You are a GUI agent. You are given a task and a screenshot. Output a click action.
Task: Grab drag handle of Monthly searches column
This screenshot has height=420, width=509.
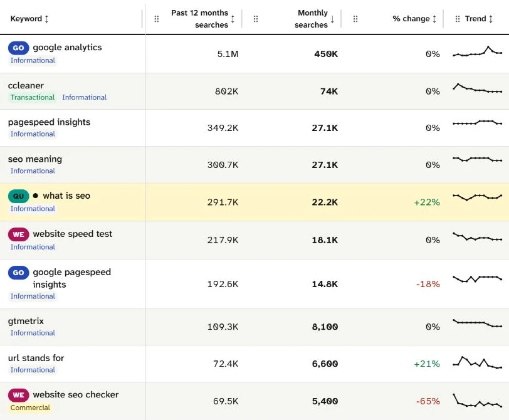point(256,19)
